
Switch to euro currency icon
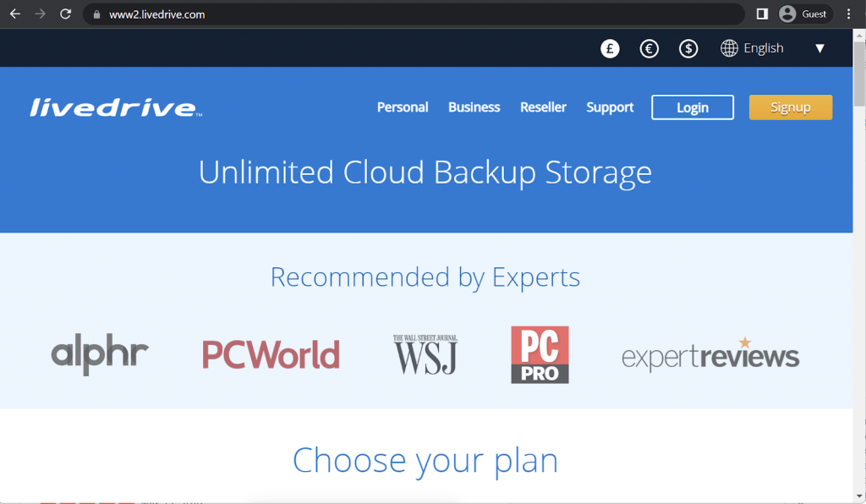pos(649,48)
